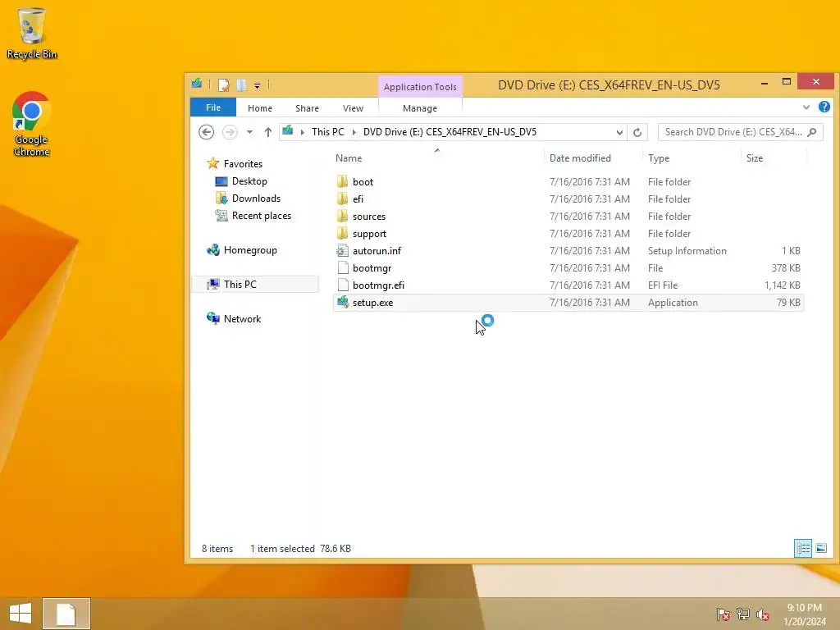Open the Manage ribbon tab

click(x=420, y=108)
